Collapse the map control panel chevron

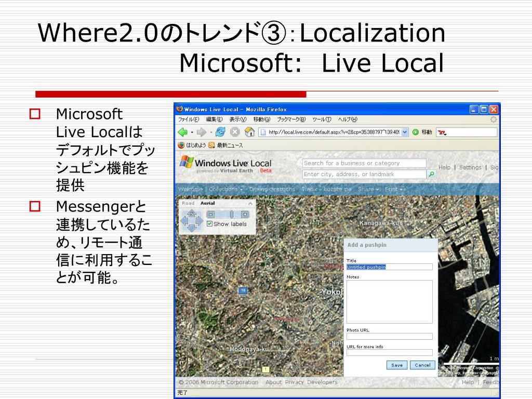click(250, 203)
